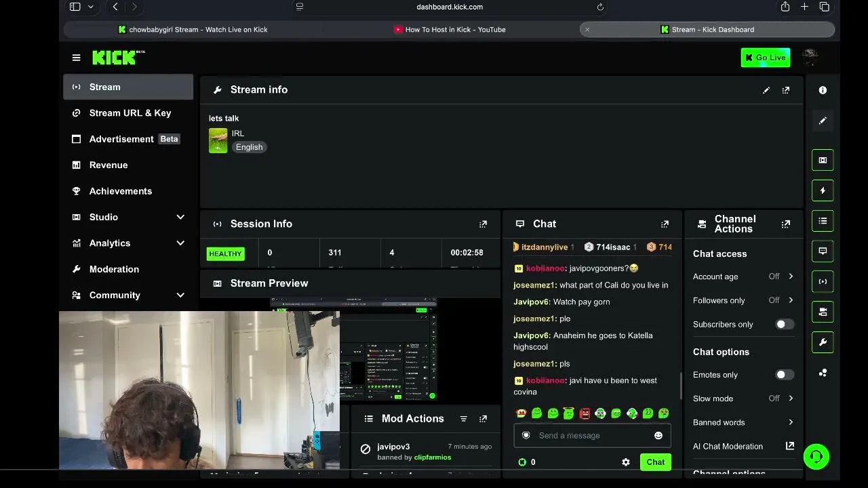Viewport: 868px width, 488px height.
Task: Open new browser tab with plus
Action: (x=804, y=7)
